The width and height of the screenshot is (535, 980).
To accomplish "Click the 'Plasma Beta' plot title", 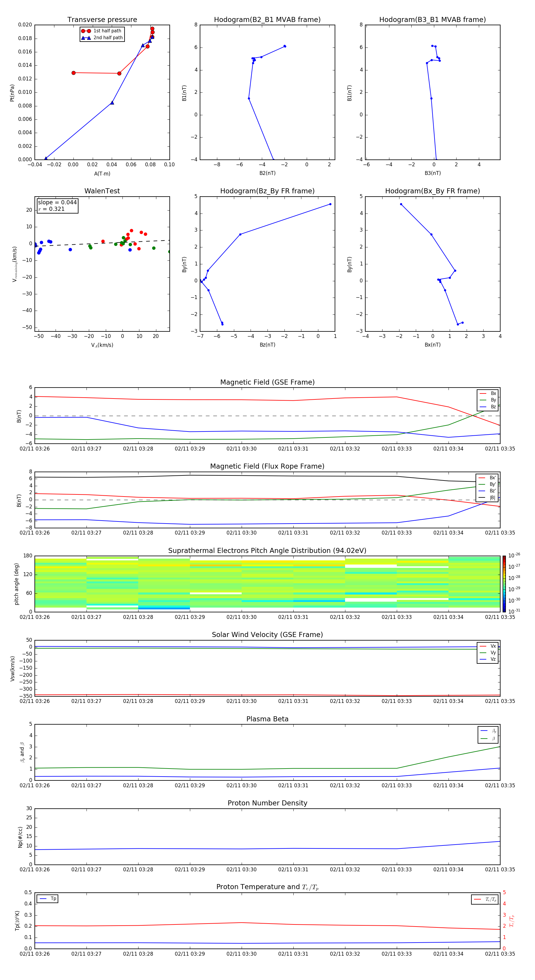I will tap(267, 719).
